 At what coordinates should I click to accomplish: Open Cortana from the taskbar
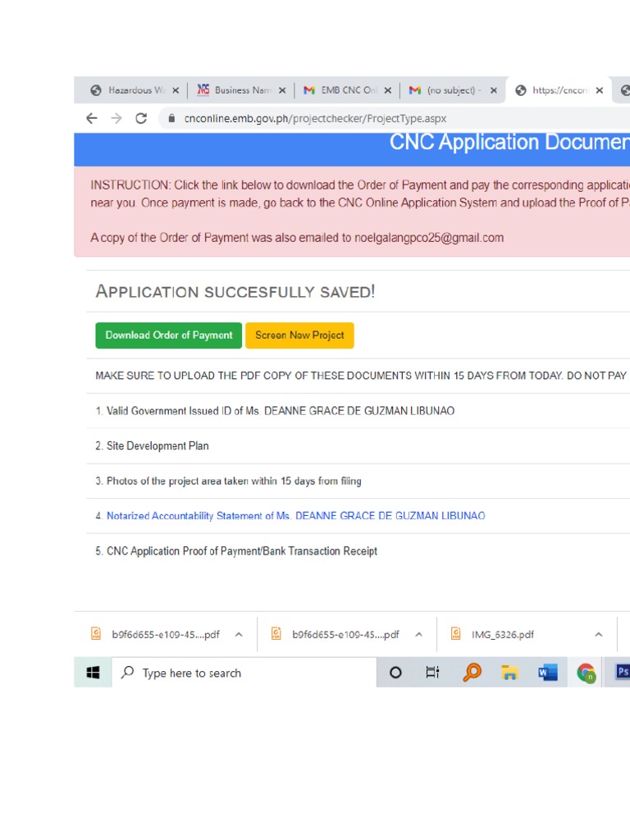click(x=395, y=673)
